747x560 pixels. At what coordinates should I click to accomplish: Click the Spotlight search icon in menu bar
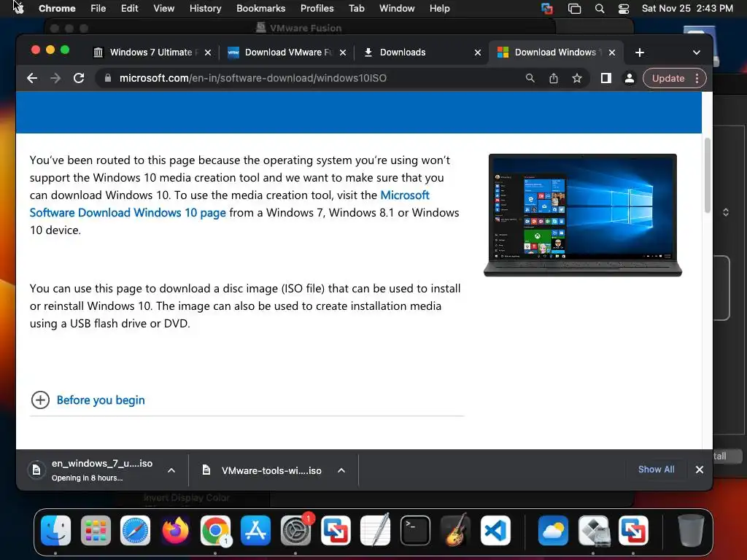(600, 9)
